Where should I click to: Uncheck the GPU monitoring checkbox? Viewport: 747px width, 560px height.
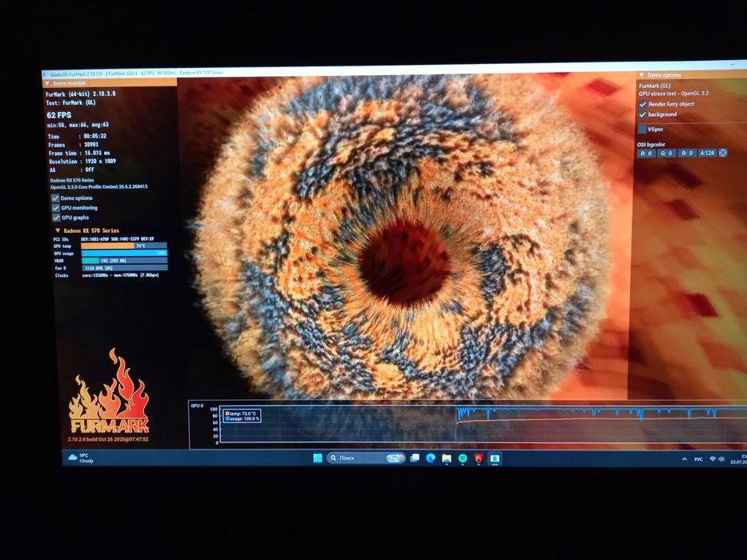[56, 208]
